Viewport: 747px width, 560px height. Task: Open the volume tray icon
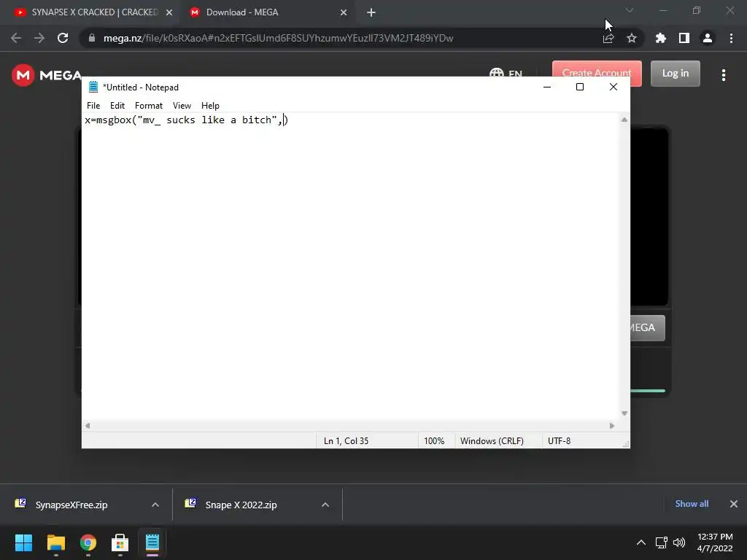point(679,542)
